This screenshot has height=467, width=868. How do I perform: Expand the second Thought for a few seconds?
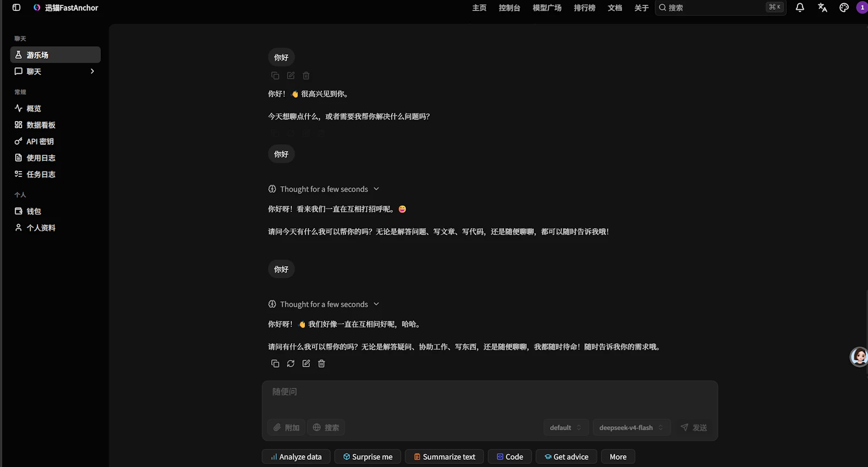(324, 304)
